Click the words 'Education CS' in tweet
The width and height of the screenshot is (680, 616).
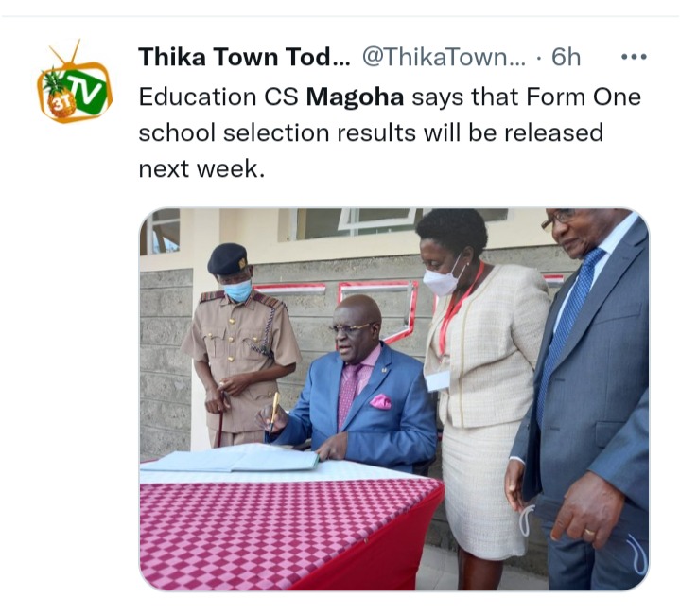[218, 97]
